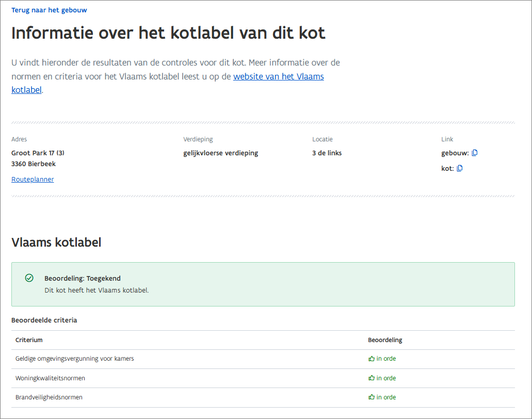The height and width of the screenshot is (419, 532).
Task: Copy the gebouw link icon
Action: 475,153
